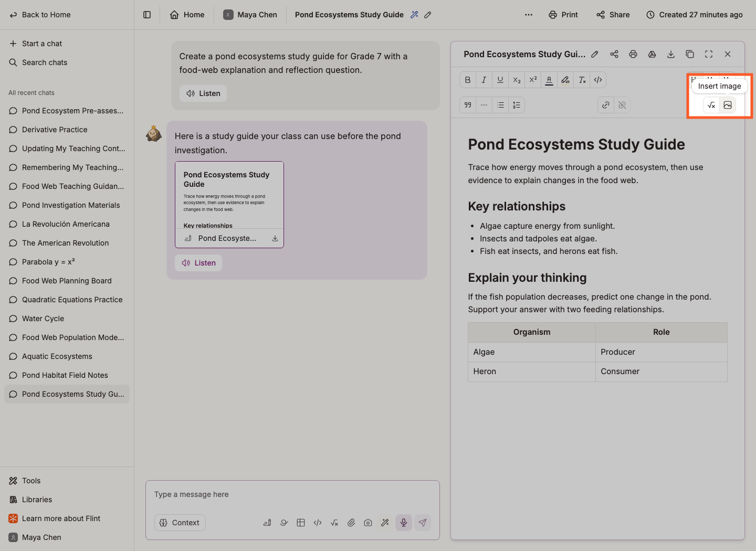Click Back to Home link

point(40,15)
